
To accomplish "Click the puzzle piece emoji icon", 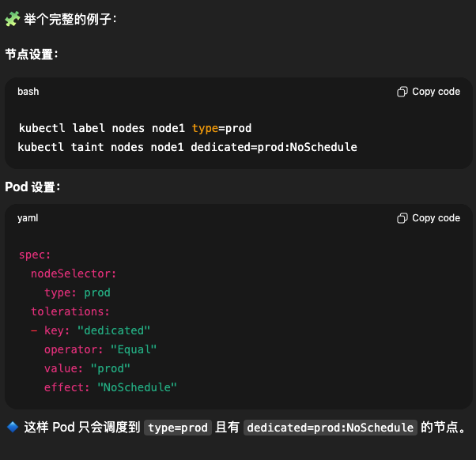I will coord(13,17).
